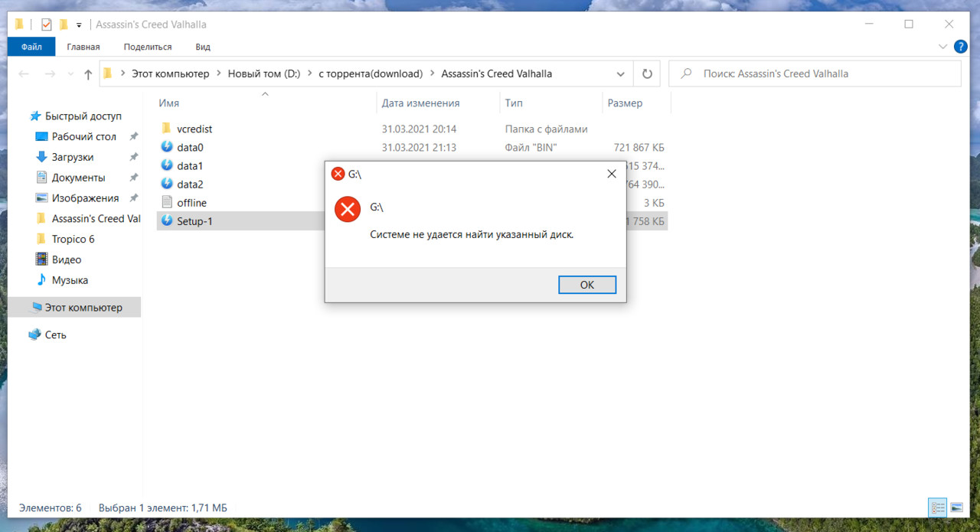Click Assassin's Creed Valhalla breadcrumb segment

point(497,73)
